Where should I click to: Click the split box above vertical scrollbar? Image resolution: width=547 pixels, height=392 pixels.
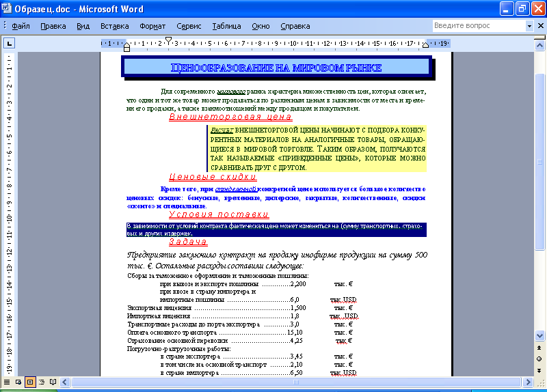pyautogui.click(x=539, y=38)
